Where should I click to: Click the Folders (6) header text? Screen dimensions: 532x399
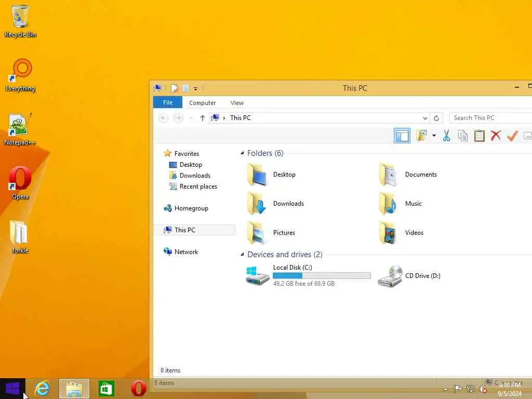(265, 153)
